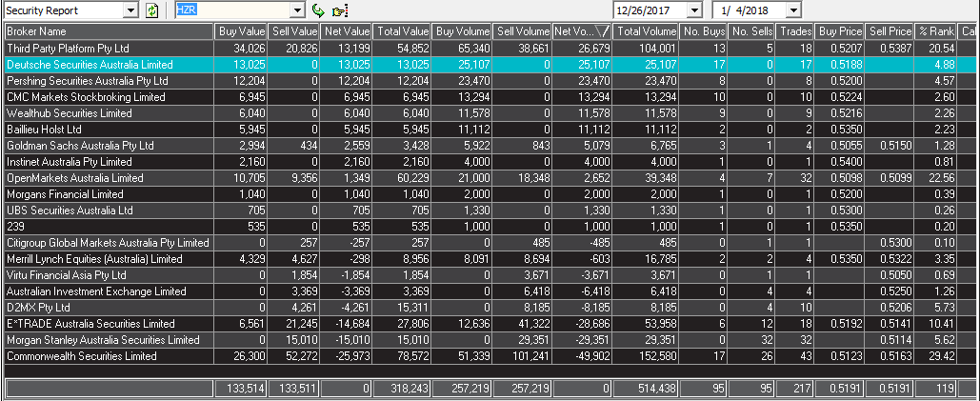
Task: Click % Rank 29.42 cell
Action: (x=935, y=356)
